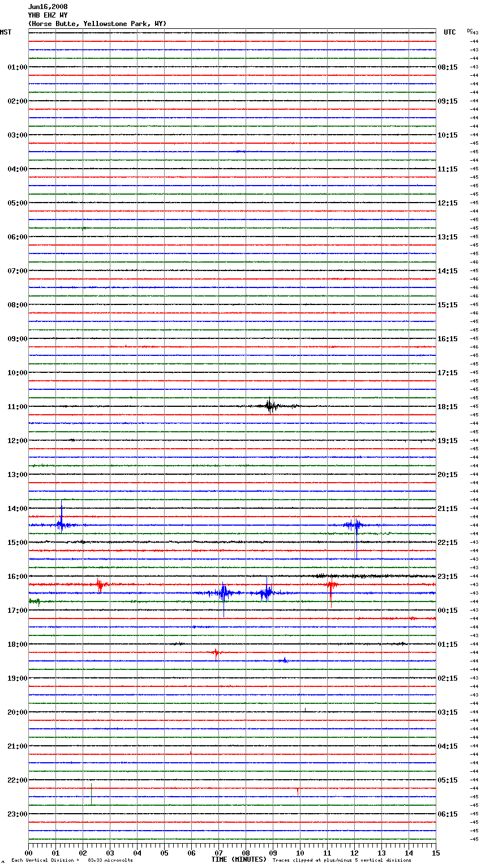Select the 10:15 UTC time label
Viewport: 481px width, 868px height.
click(x=448, y=135)
